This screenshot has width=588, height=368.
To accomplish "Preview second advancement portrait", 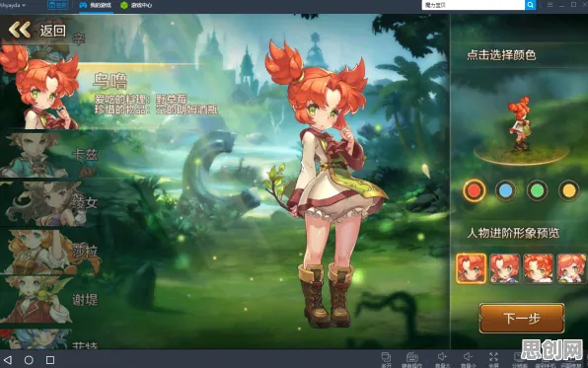I will click(x=505, y=268).
